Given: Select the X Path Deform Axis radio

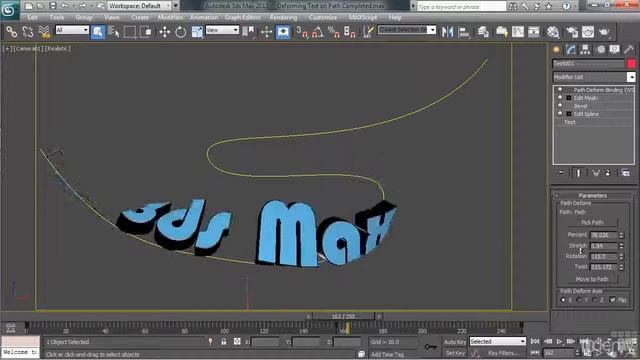Looking at the screenshot, I should click(x=563, y=300).
